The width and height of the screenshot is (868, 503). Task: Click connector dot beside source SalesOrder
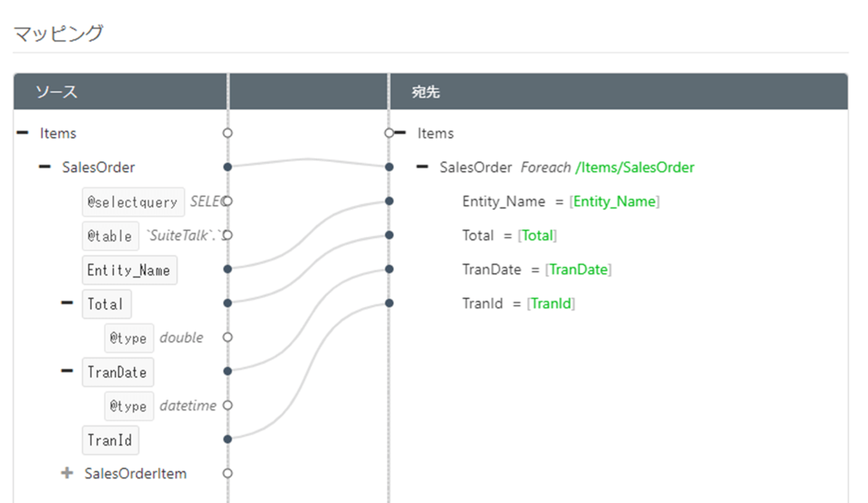click(x=227, y=167)
